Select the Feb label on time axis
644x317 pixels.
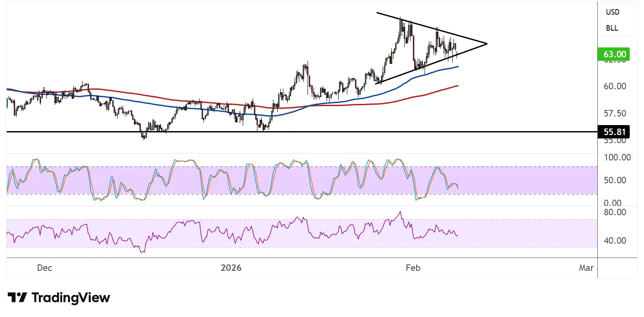(x=413, y=268)
